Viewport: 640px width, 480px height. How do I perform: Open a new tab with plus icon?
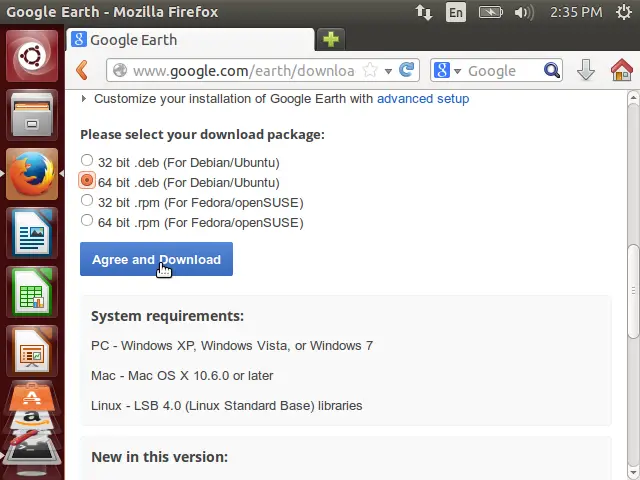tap(331, 40)
